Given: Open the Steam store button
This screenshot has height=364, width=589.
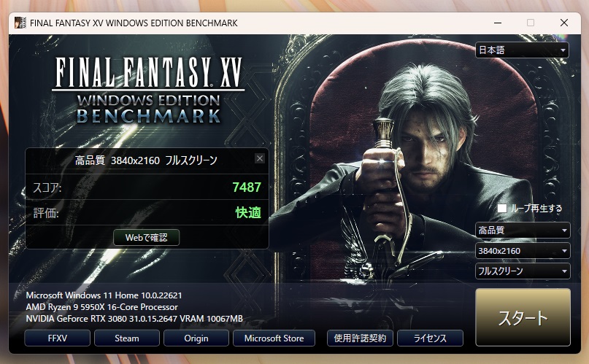Looking at the screenshot, I should click(127, 338).
